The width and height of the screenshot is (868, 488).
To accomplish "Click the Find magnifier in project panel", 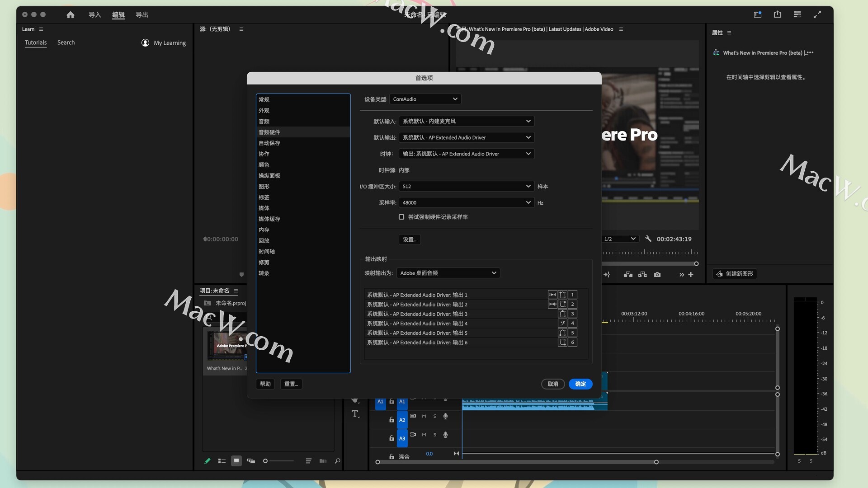I will [337, 461].
